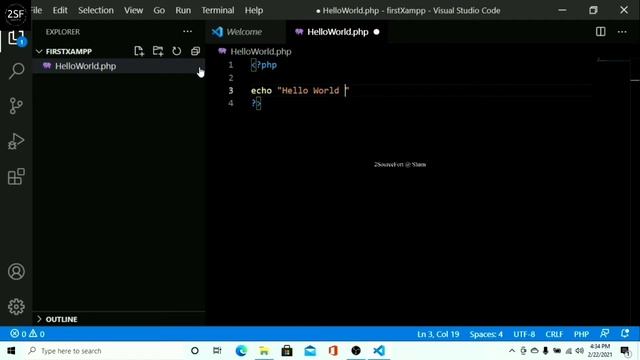Open volume control in system tray
Viewport: 640px width, 360px height.
[580, 351]
